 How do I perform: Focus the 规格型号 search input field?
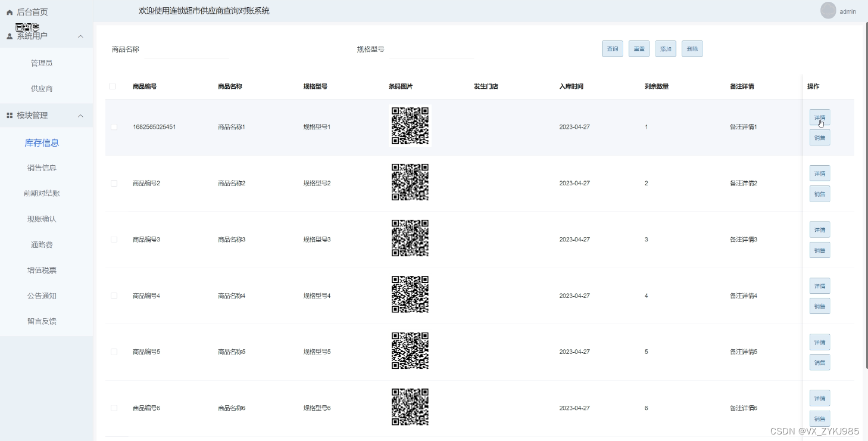pos(432,49)
